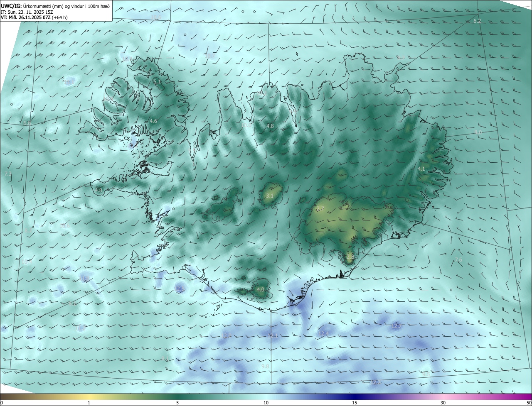Click the colorbar tick label 1
532x406 pixels.
pos(89,403)
